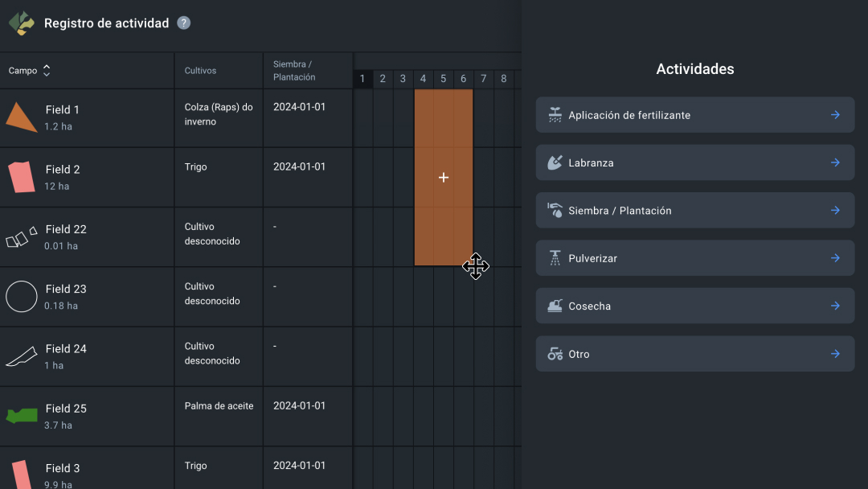This screenshot has height=489, width=868.
Task: Click the Field 3 pink shape icon
Action: [22, 475]
